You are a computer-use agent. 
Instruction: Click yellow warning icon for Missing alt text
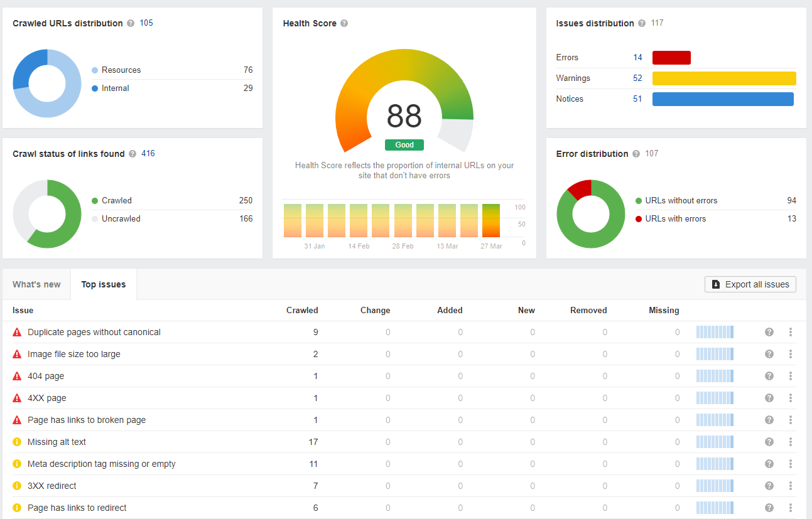tap(17, 442)
